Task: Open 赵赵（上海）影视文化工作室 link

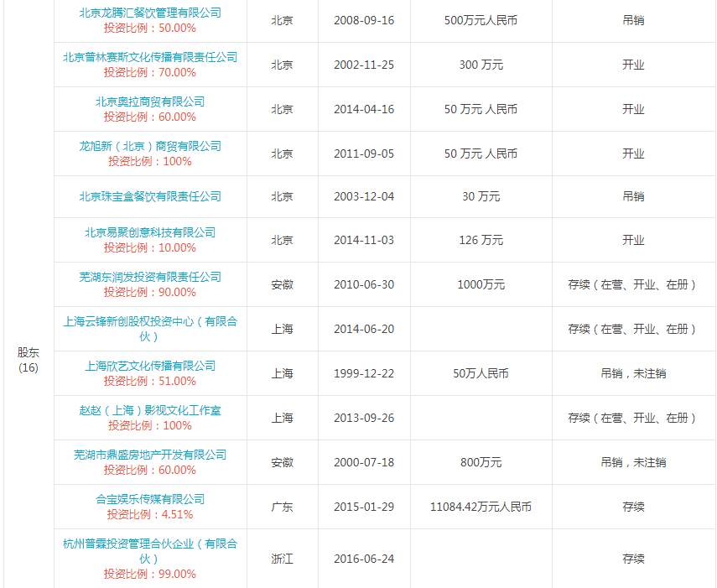Action: [150, 410]
